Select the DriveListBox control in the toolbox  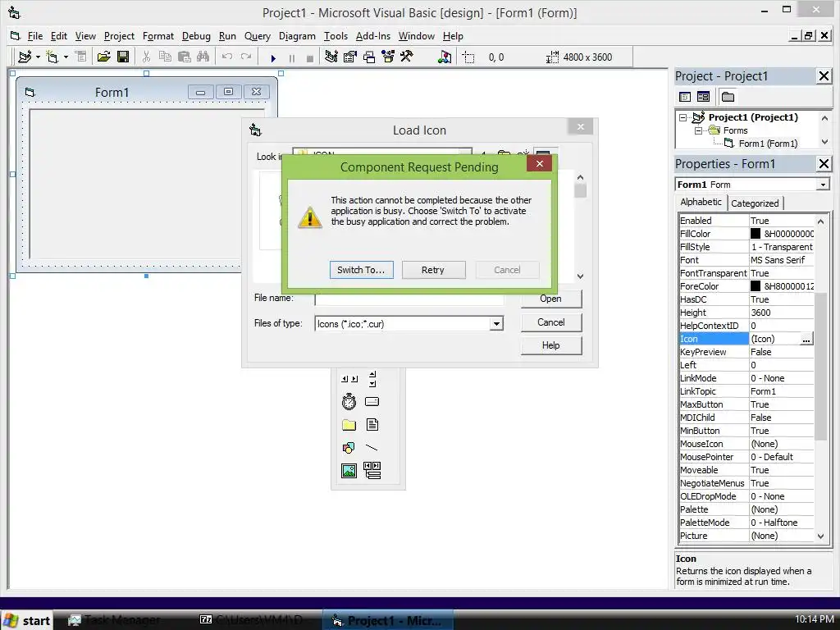click(372, 401)
